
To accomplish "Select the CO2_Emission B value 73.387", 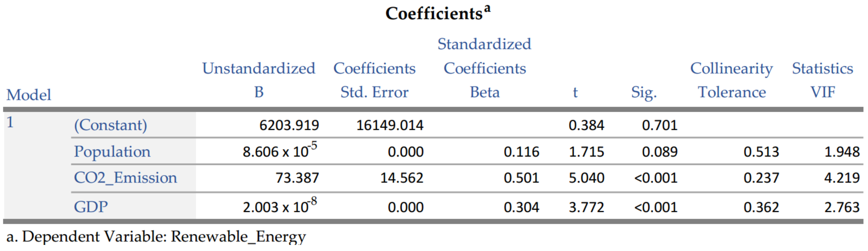I will pos(297,178).
